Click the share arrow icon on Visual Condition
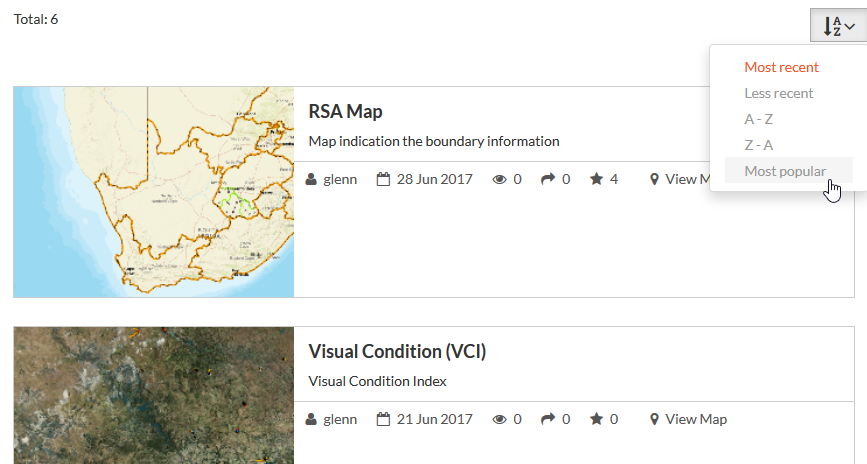The height and width of the screenshot is (464, 867). (548, 420)
